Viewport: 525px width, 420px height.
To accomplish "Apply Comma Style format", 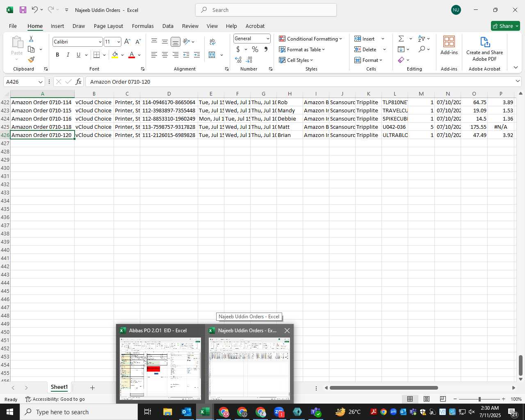I will point(266,49).
